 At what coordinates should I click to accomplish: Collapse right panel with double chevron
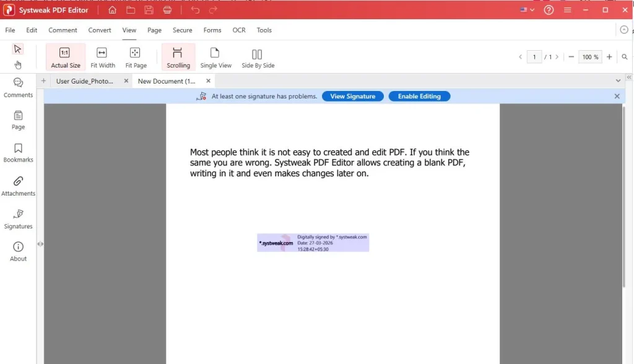(629, 77)
